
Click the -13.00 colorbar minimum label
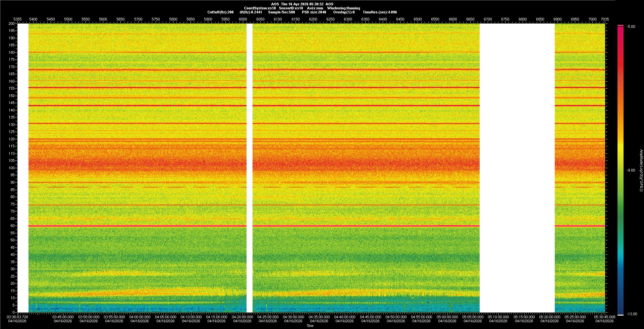tap(632, 314)
